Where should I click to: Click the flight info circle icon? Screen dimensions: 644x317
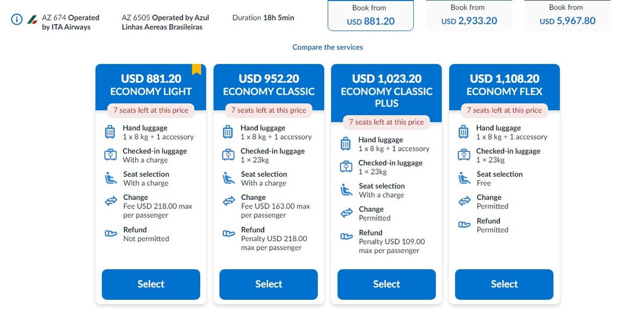(17, 19)
